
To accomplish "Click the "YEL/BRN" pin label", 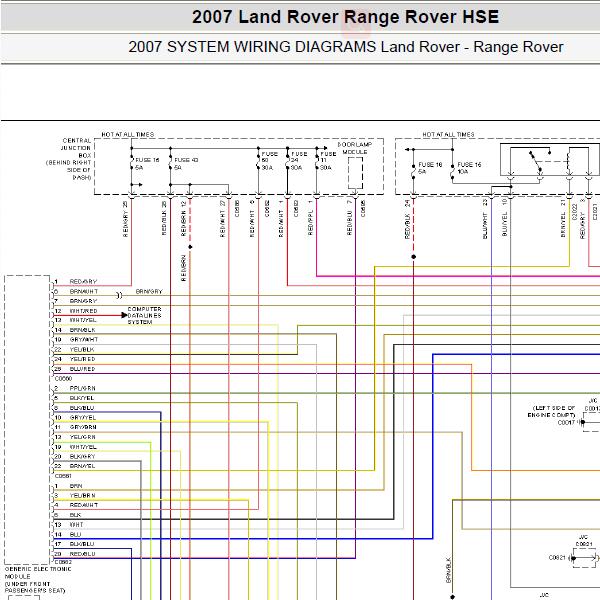I will point(83,496).
